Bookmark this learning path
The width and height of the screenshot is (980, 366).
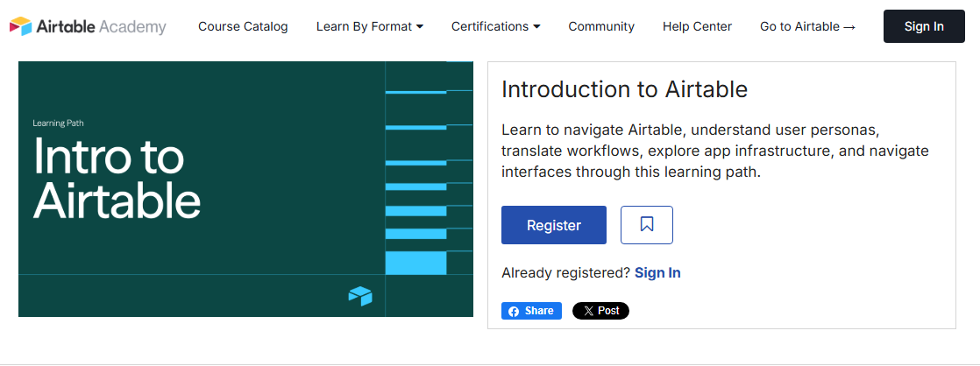(x=647, y=225)
